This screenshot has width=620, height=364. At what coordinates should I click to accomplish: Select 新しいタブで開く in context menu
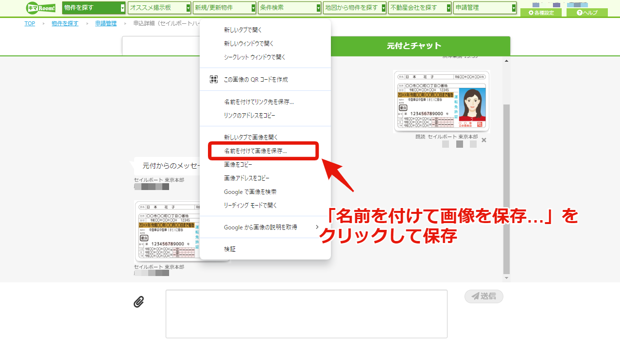point(265,30)
